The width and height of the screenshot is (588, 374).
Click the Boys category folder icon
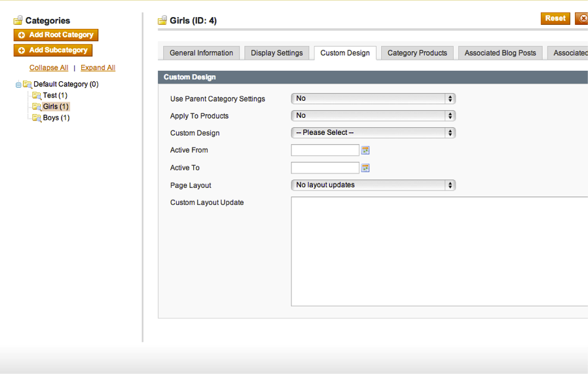[x=37, y=118]
